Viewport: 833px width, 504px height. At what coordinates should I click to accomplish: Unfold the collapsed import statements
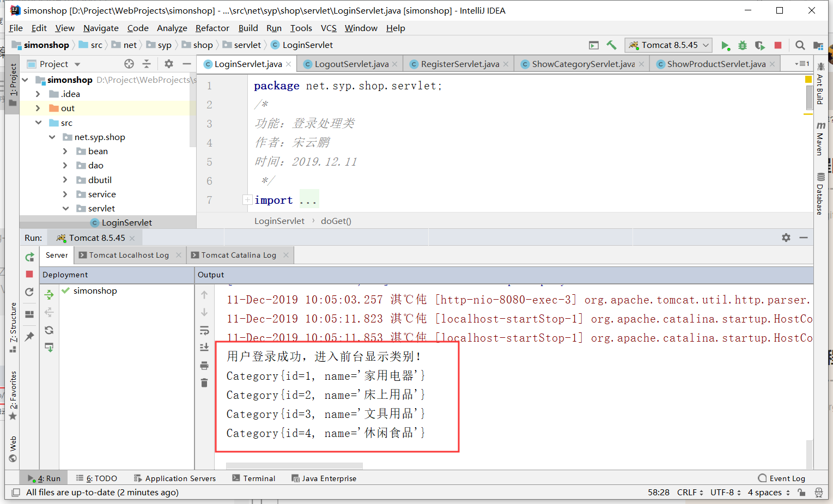point(247,200)
